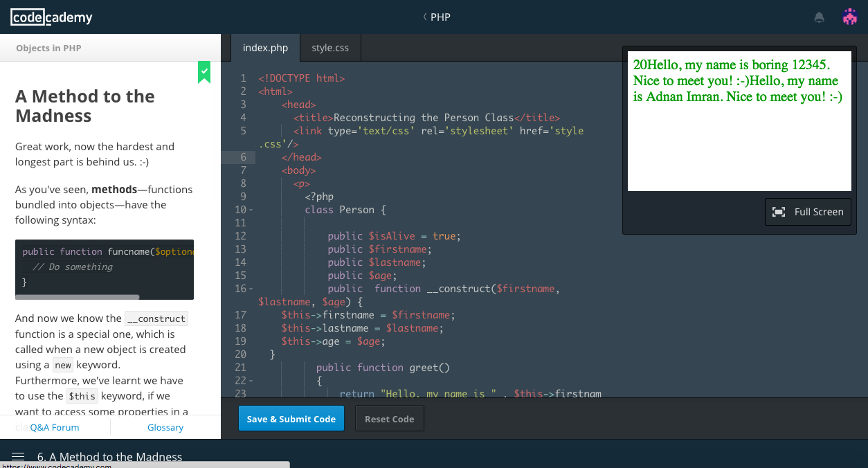Collapse the code fold at line 16
The width and height of the screenshot is (868, 468).
[x=251, y=289]
